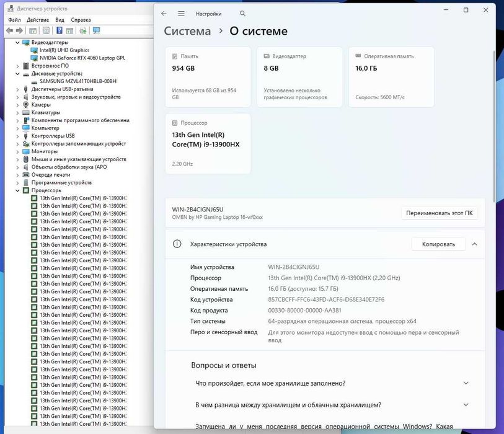Click 'Настройки' title in Settings header

pyautogui.click(x=209, y=14)
